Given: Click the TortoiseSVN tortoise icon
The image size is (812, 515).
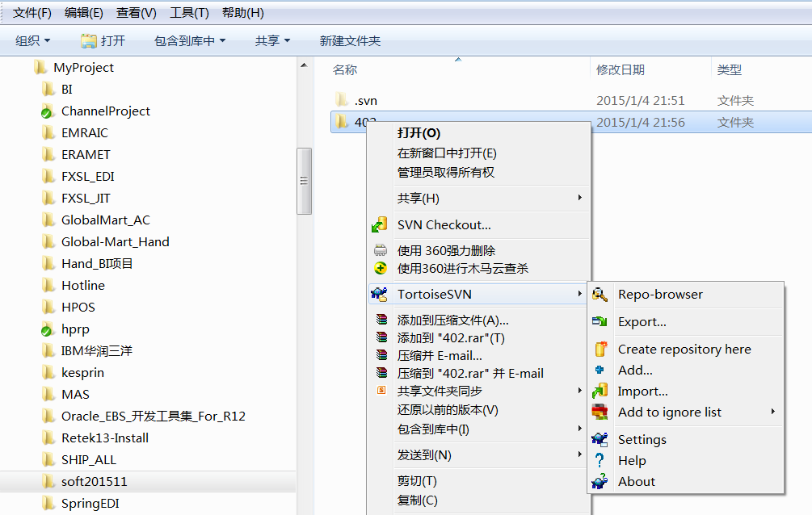Looking at the screenshot, I should 379,294.
